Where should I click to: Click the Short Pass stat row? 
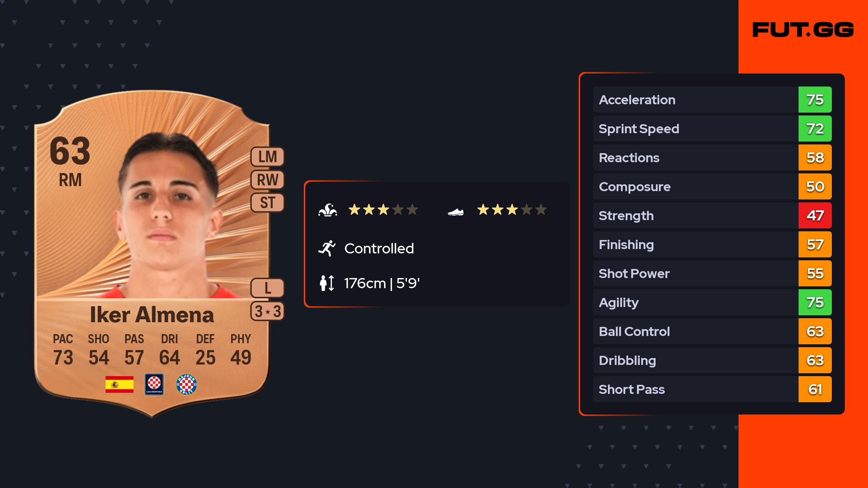click(x=694, y=389)
